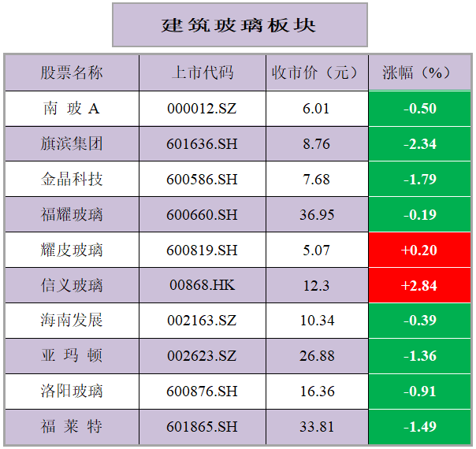The height and width of the screenshot is (449, 476).
Task: Click red change value +2.84
Action: coord(419,285)
